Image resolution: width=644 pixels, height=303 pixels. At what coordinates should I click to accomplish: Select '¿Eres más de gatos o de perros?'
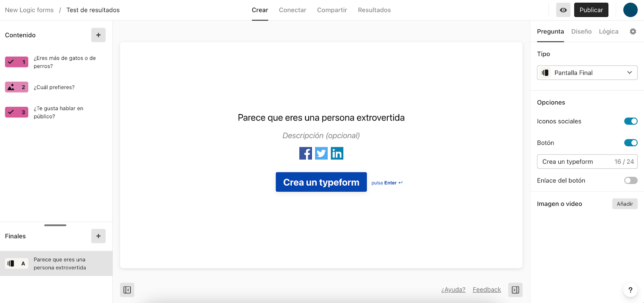(x=65, y=62)
